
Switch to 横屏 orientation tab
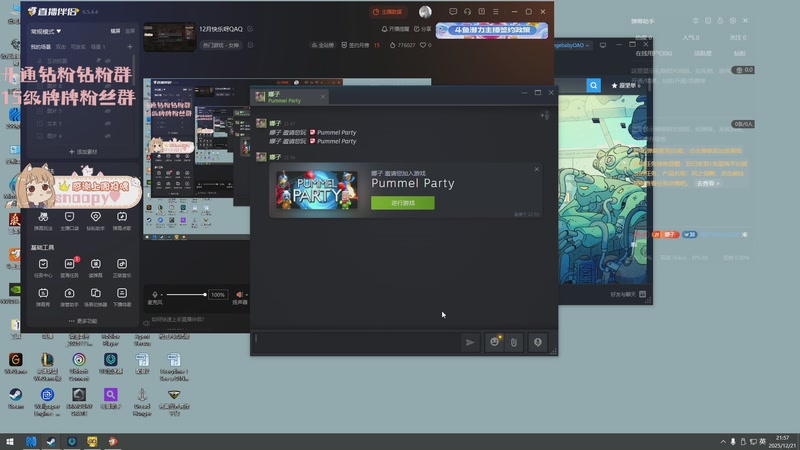(116, 31)
